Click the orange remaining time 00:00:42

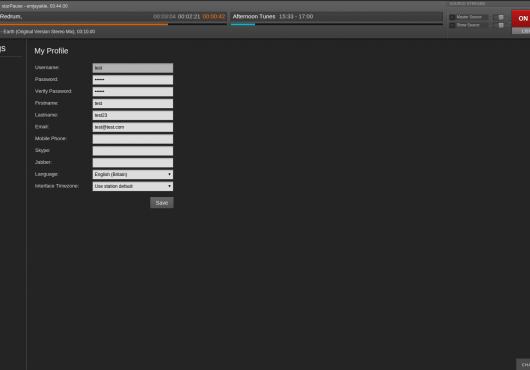(214, 17)
